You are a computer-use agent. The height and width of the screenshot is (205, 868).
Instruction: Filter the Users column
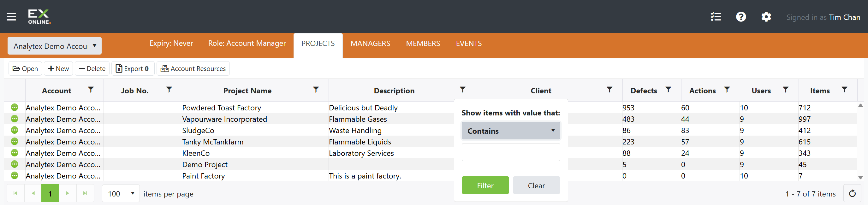(x=785, y=90)
